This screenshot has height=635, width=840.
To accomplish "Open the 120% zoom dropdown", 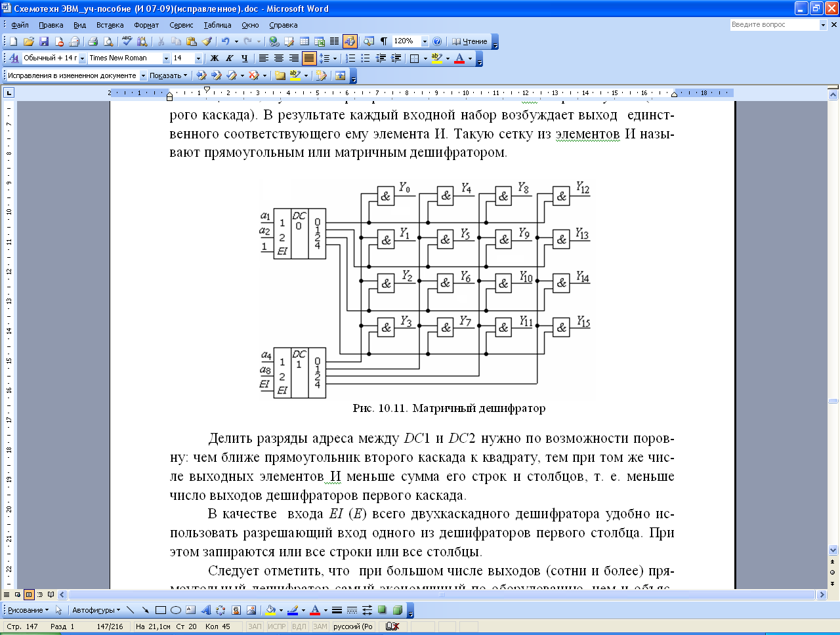I will pyautogui.click(x=425, y=41).
